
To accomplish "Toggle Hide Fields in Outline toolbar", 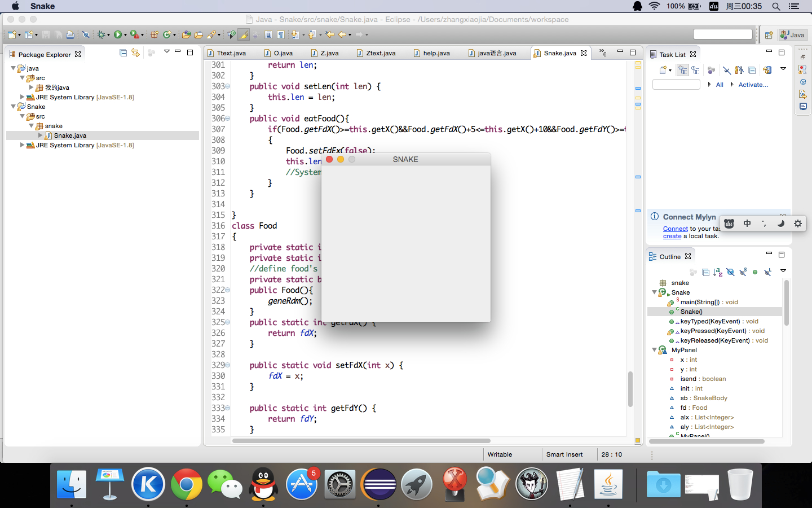I will coord(730,273).
